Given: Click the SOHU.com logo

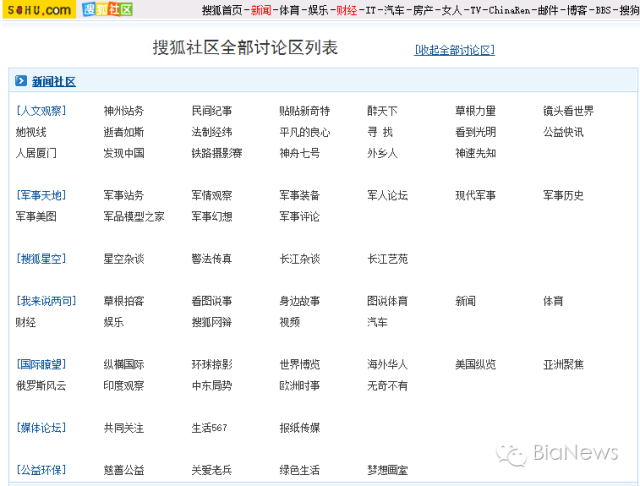Looking at the screenshot, I should point(37,10).
